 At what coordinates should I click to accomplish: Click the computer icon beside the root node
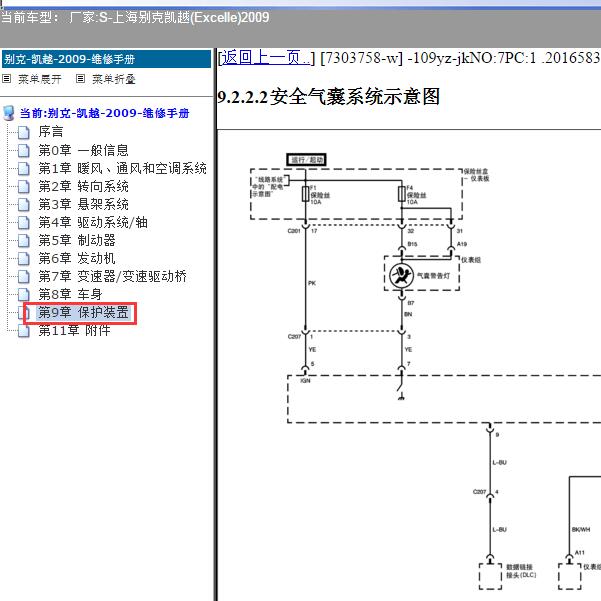point(9,113)
